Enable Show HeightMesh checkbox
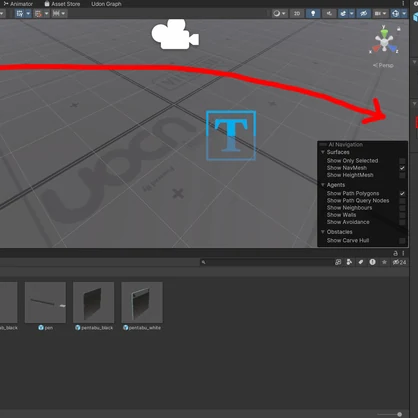 (x=402, y=175)
